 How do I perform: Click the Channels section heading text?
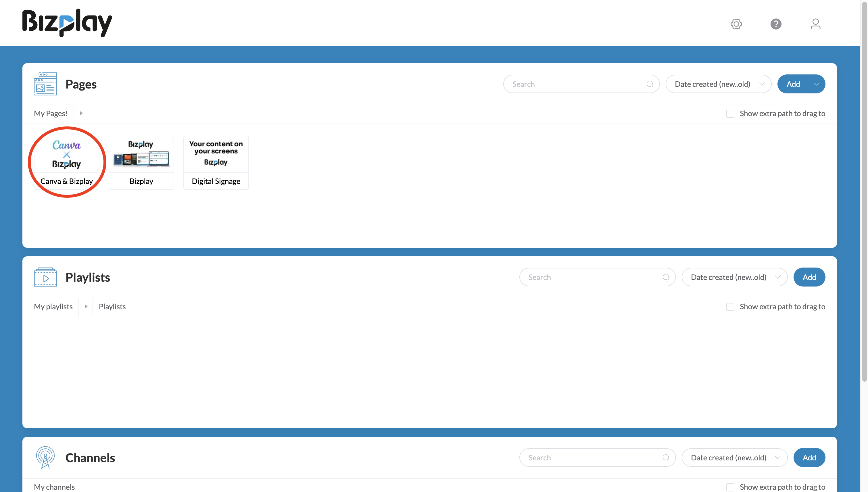[x=90, y=458]
